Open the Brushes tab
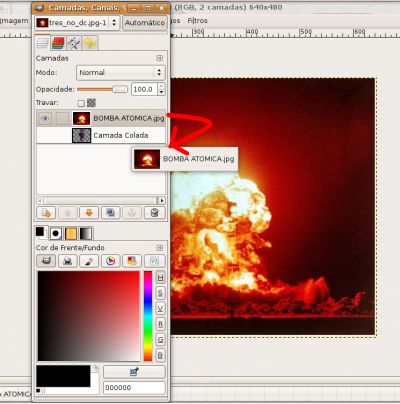Screen dimensions: 400x404 56,234
